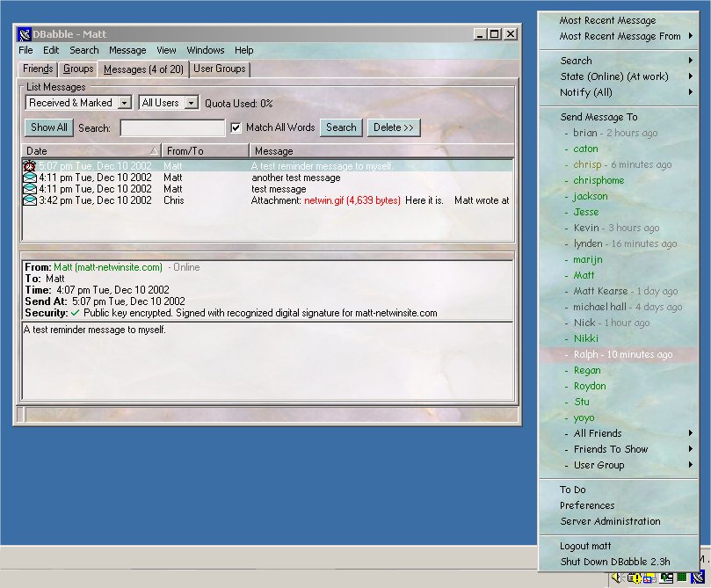Image resolution: width=711 pixels, height=588 pixels.
Task: Open Search in the menu bar
Action: click(83, 50)
